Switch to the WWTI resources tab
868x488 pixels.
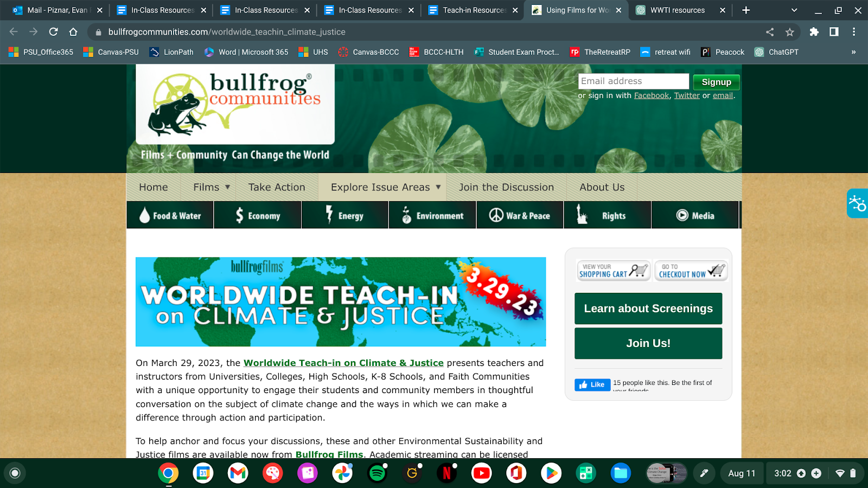point(680,10)
